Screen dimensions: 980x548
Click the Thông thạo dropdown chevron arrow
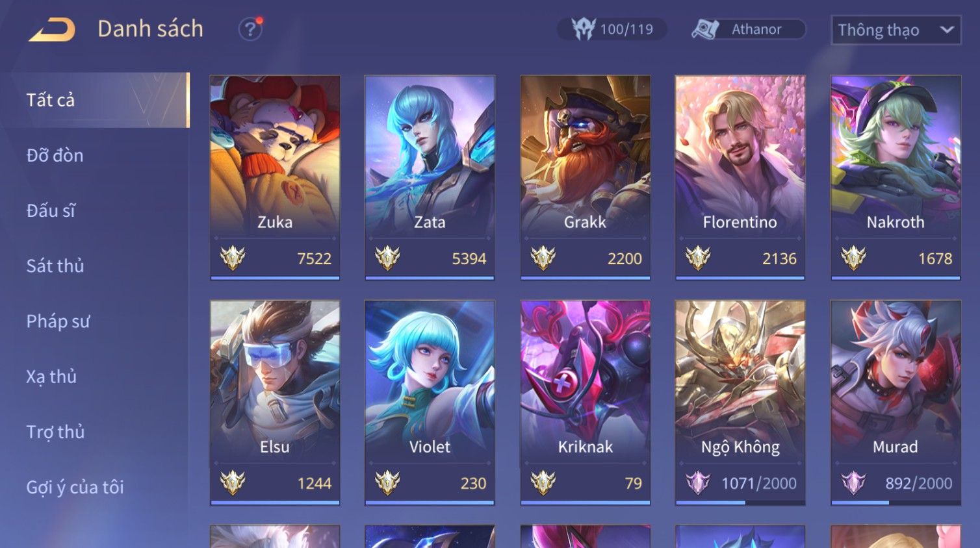coord(947,30)
